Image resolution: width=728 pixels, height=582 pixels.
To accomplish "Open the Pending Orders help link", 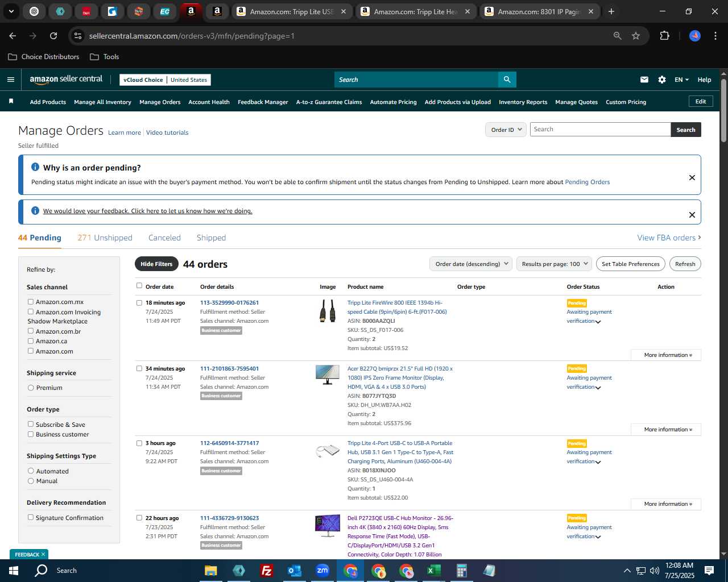I will pos(587,182).
